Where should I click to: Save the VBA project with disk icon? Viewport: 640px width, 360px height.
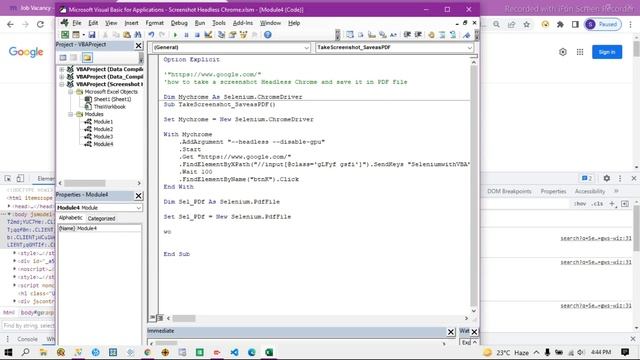point(92,35)
